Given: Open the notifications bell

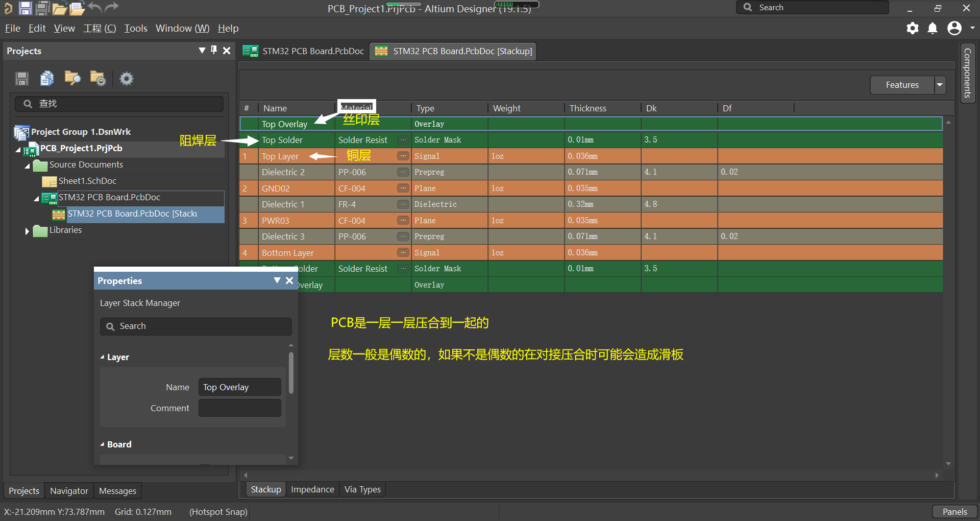Looking at the screenshot, I should coord(933,28).
